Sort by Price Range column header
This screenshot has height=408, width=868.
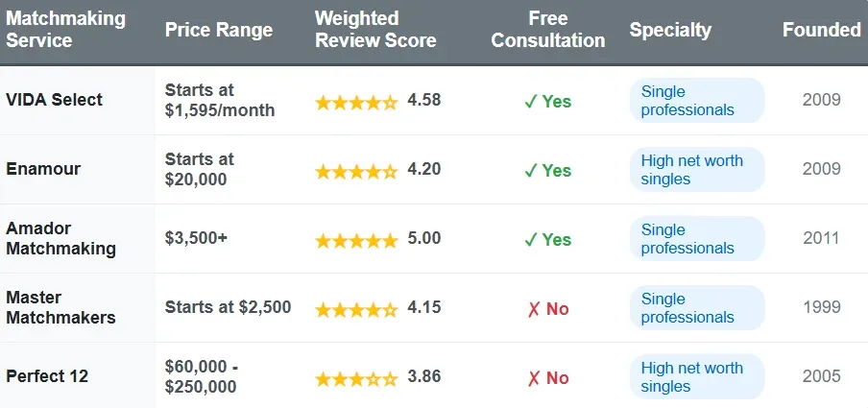tap(218, 30)
